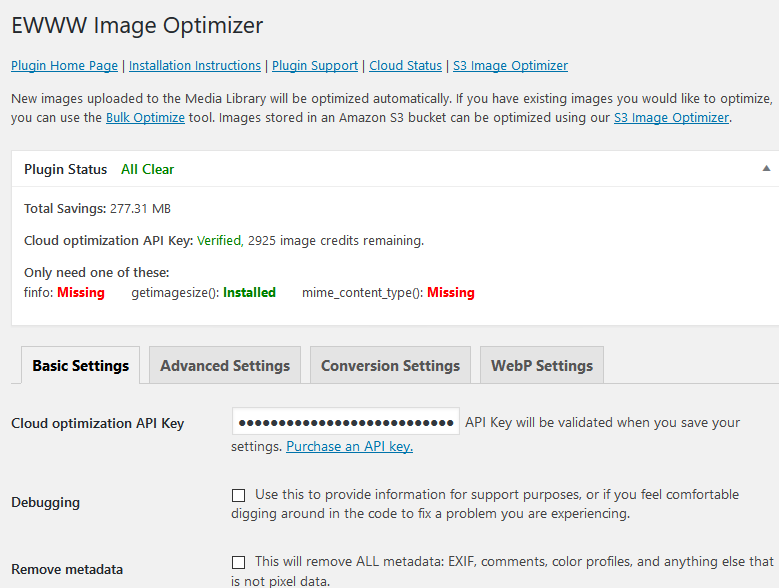This screenshot has height=588, width=779.
Task: Click the finfo Missing status
Action: coord(64,293)
